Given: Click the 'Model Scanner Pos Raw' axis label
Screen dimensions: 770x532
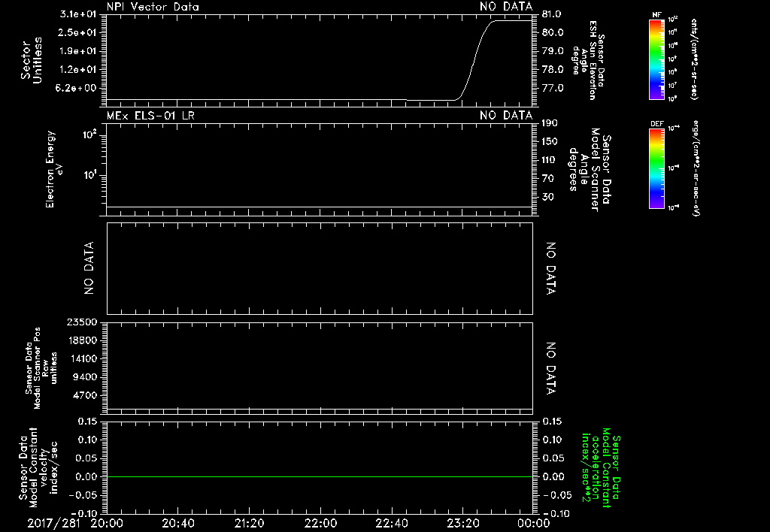Looking at the screenshot, I should click(42, 368).
